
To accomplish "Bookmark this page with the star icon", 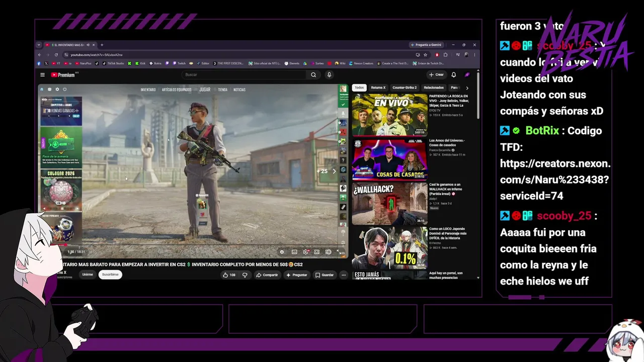I will pyautogui.click(x=426, y=55).
